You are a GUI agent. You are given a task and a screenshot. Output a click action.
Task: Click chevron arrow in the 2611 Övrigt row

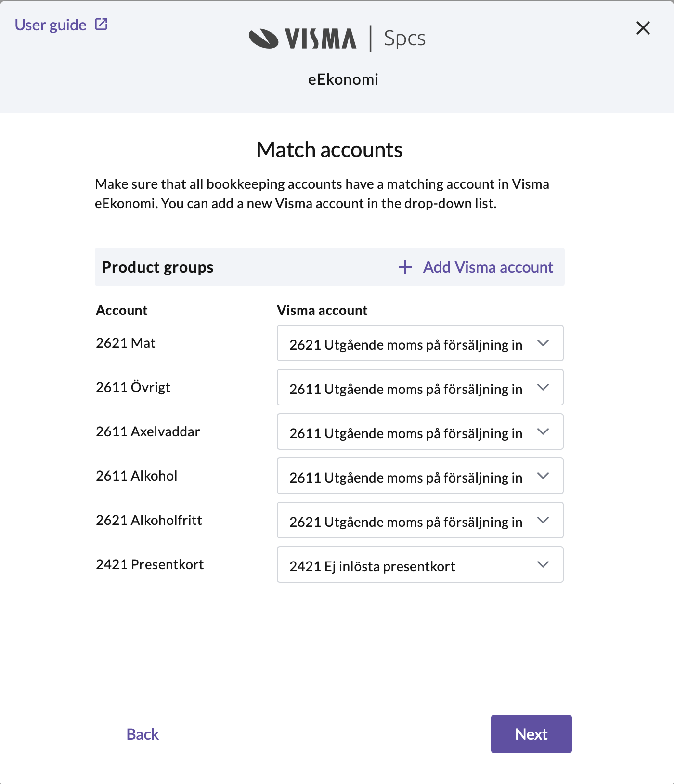coord(543,388)
